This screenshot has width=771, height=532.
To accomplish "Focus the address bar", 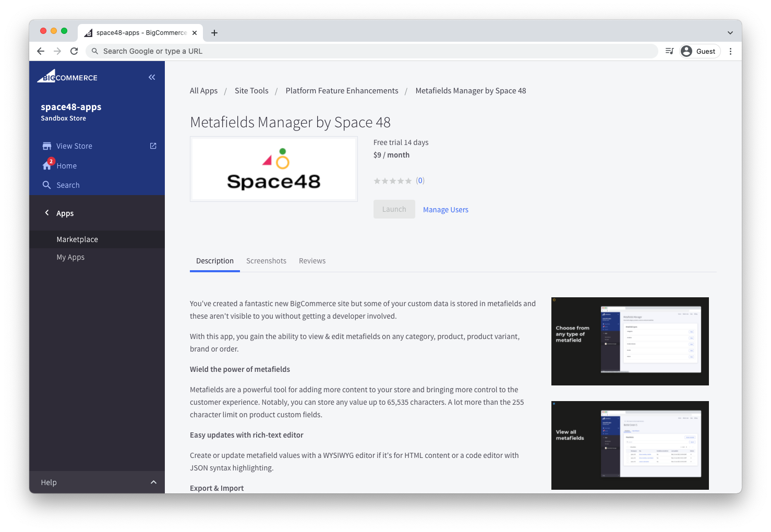I will click(371, 51).
